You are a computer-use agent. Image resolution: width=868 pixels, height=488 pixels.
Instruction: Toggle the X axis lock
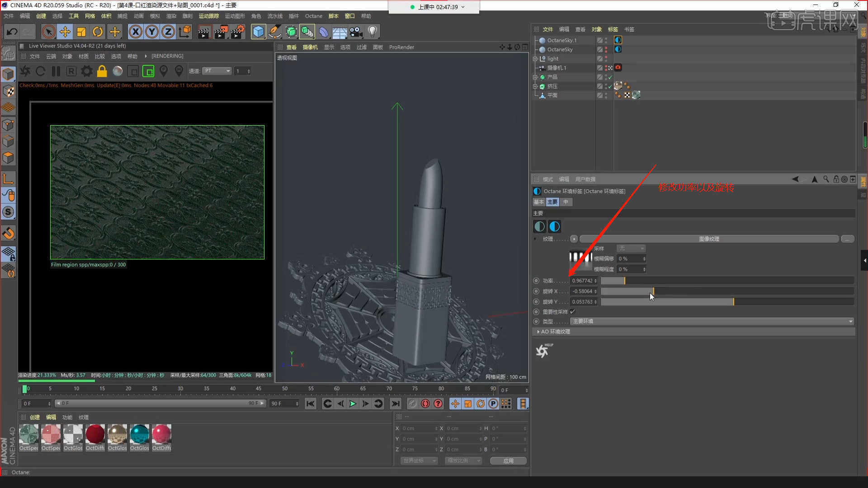pos(135,32)
